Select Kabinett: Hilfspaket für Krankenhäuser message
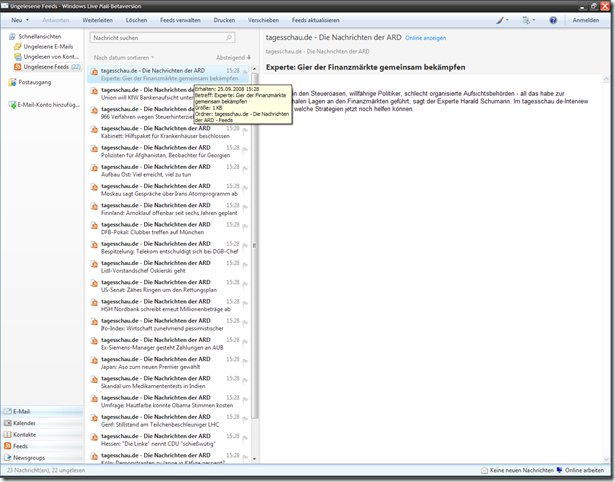Viewport: 615px width, 482px height. (169, 132)
